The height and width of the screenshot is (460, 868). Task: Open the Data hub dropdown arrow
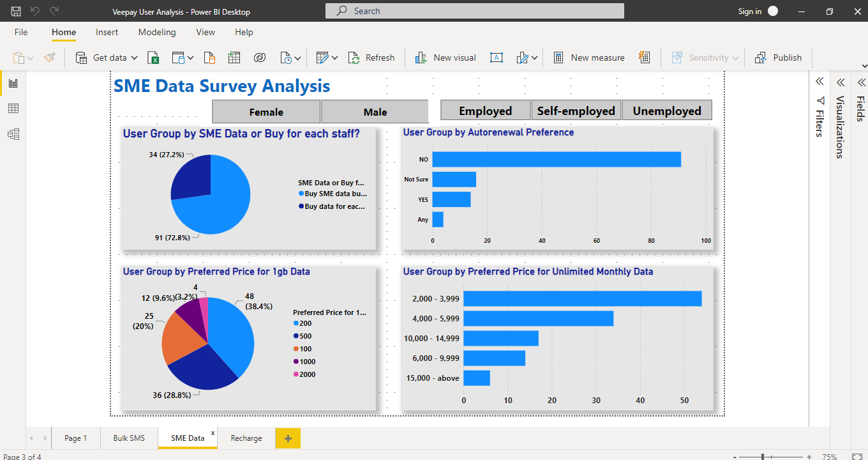click(x=190, y=57)
